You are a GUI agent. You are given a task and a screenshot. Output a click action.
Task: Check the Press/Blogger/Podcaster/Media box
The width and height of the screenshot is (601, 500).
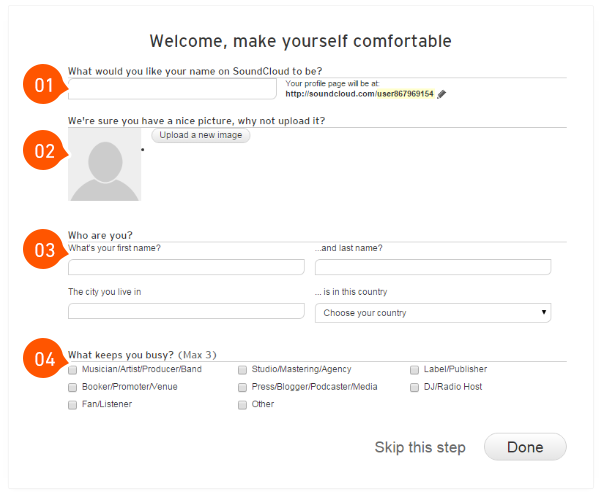[242, 387]
